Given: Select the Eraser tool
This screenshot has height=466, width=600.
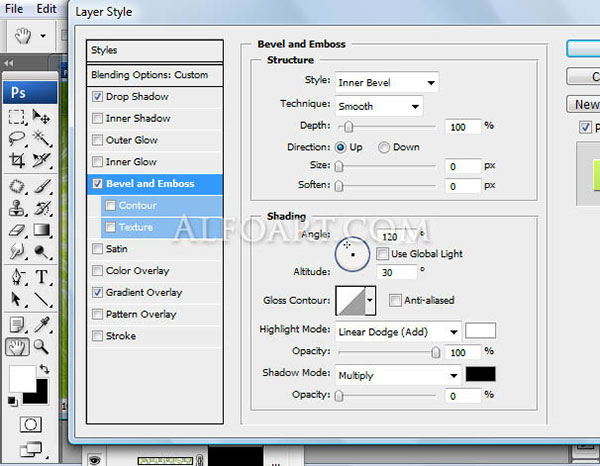Looking at the screenshot, I should (16, 230).
